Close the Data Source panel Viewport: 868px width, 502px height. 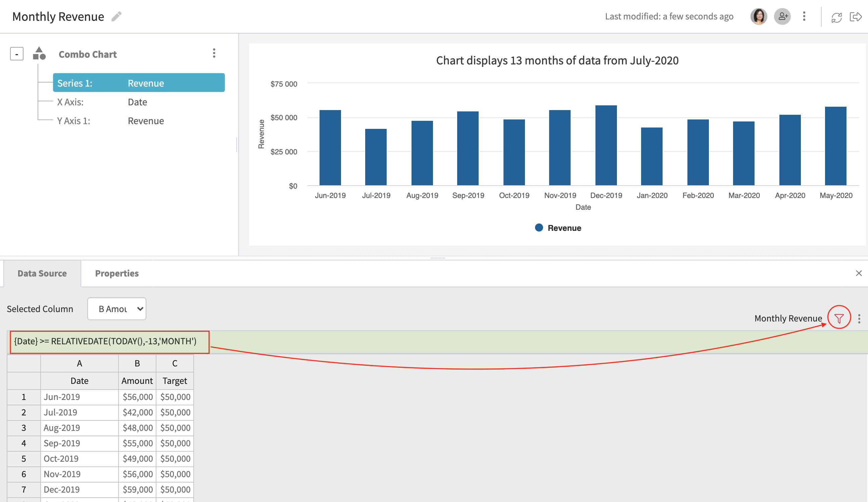click(x=858, y=273)
